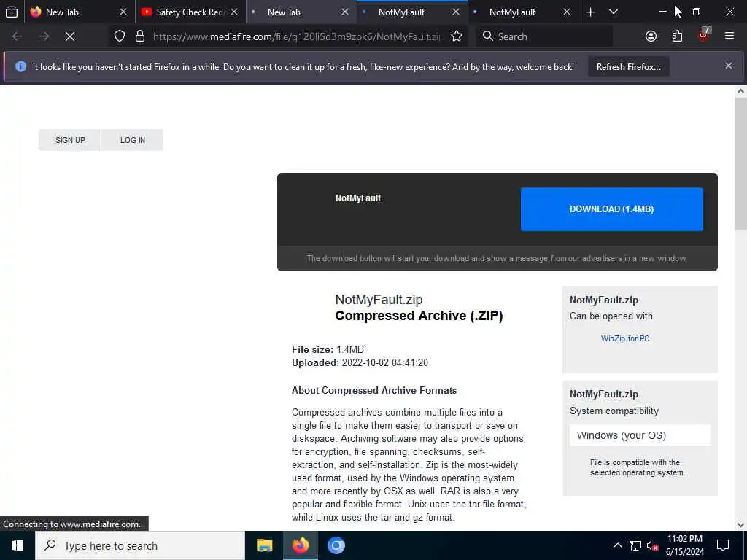Open network status tray icon
747x560 pixels.
click(x=635, y=545)
